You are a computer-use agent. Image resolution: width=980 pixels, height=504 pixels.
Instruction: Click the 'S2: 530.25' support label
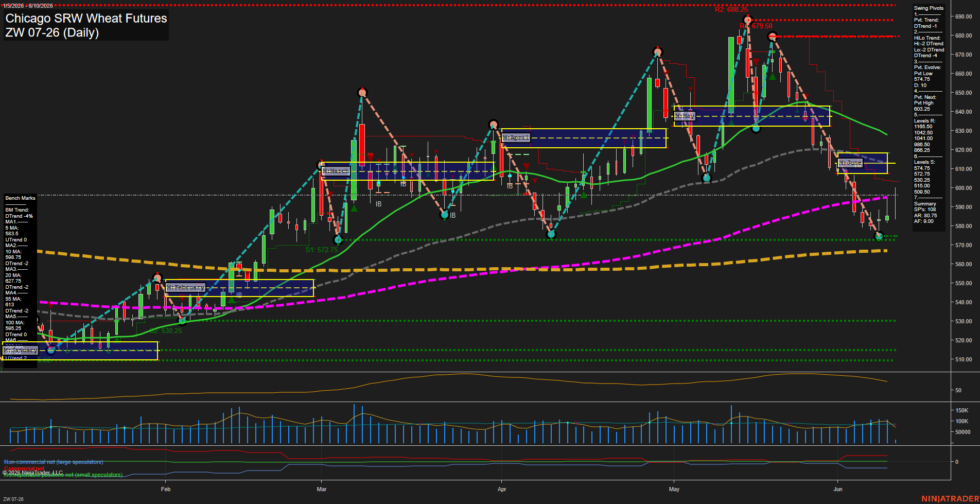coord(166,331)
